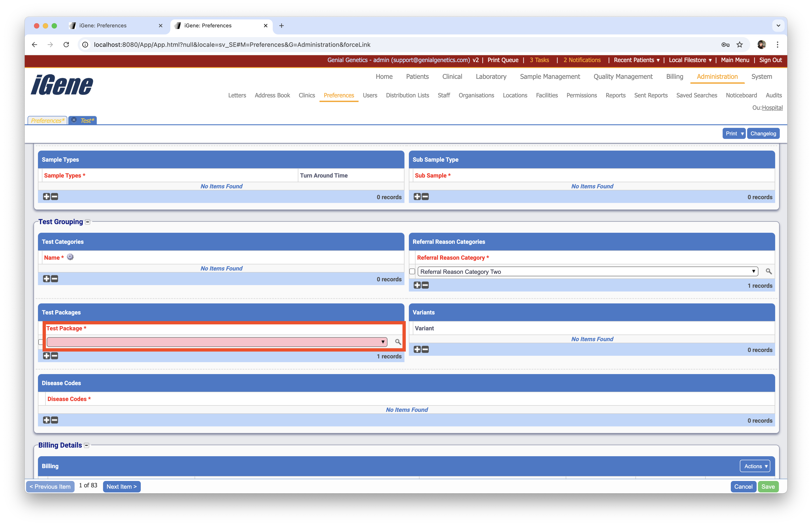Click the remove-row minus icon under Test Categories
812x526 pixels.
[55, 279]
